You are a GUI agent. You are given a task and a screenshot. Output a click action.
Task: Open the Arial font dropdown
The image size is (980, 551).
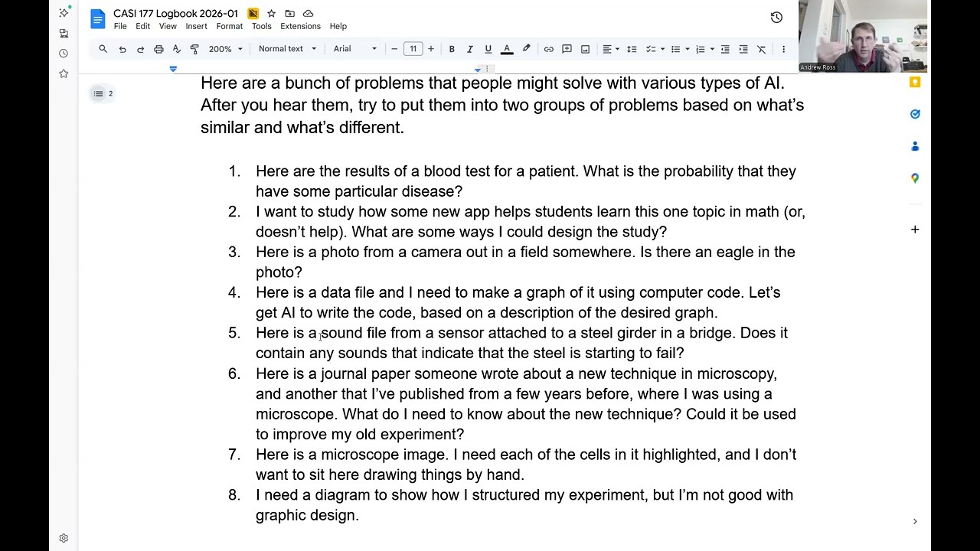pyautogui.click(x=355, y=49)
